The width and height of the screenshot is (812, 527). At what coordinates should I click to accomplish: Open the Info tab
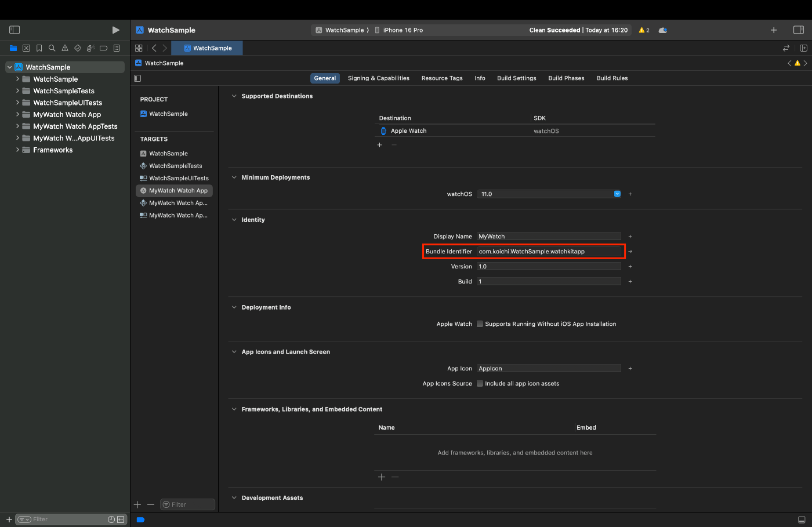pos(480,78)
